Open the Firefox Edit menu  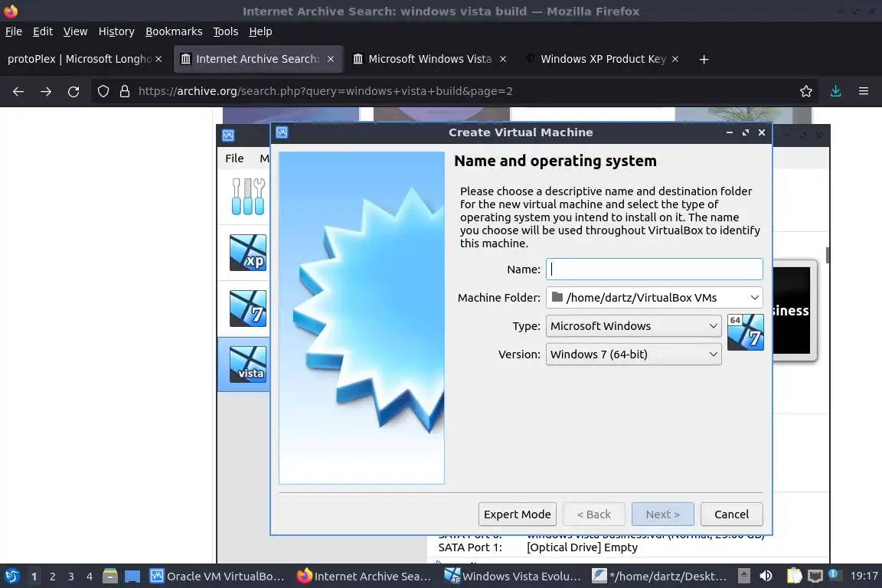coord(43,31)
